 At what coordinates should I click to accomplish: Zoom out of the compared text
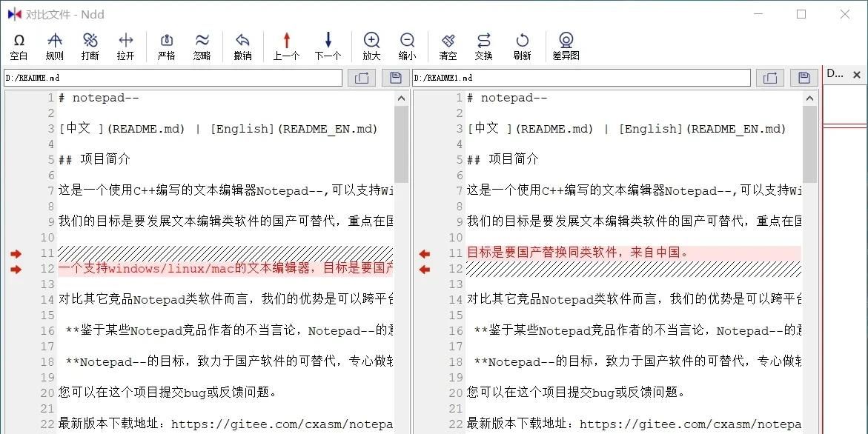[407, 44]
